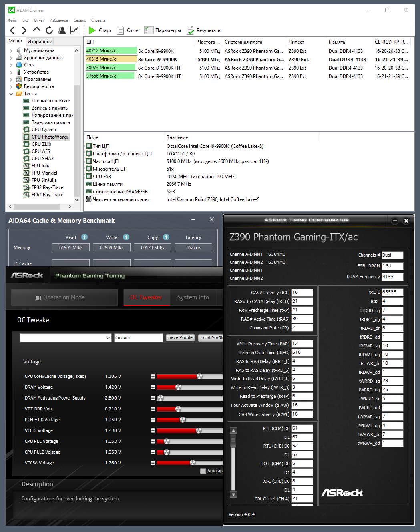Click the Custom profile name field

coord(139,338)
